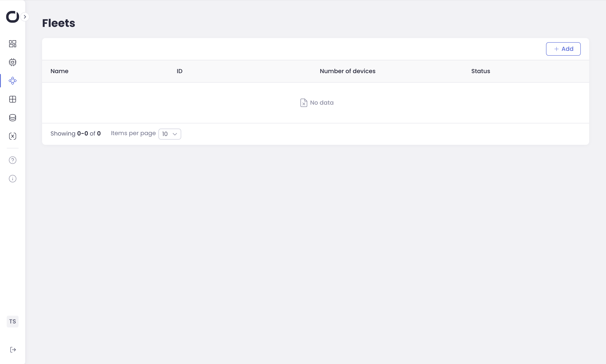The height and width of the screenshot is (364, 606).
Task: Select the Fleets icon in sidebar
Action: [13, 81]
